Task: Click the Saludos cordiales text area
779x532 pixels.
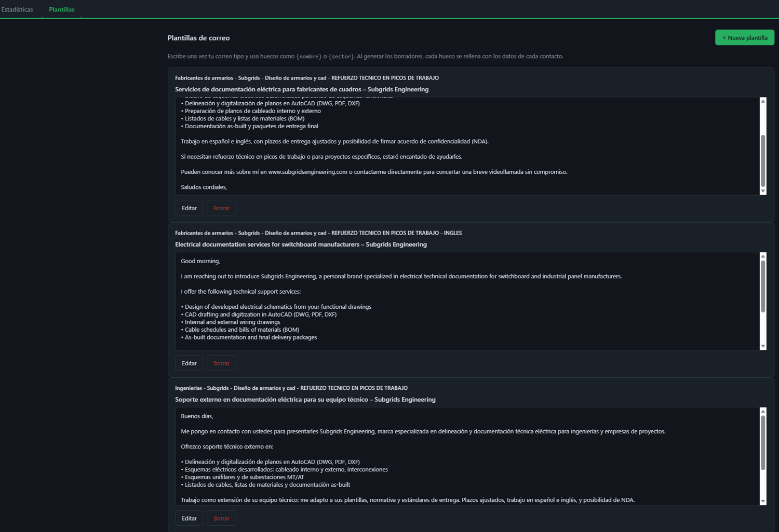Action: pyautogui.click(x=467, y=146)
